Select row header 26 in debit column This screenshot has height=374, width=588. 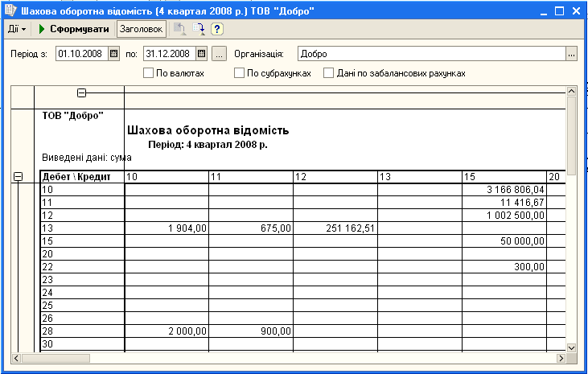pos(82,319)
